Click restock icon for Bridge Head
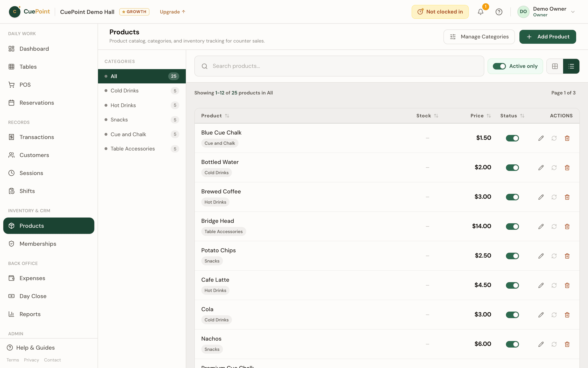 554,227
